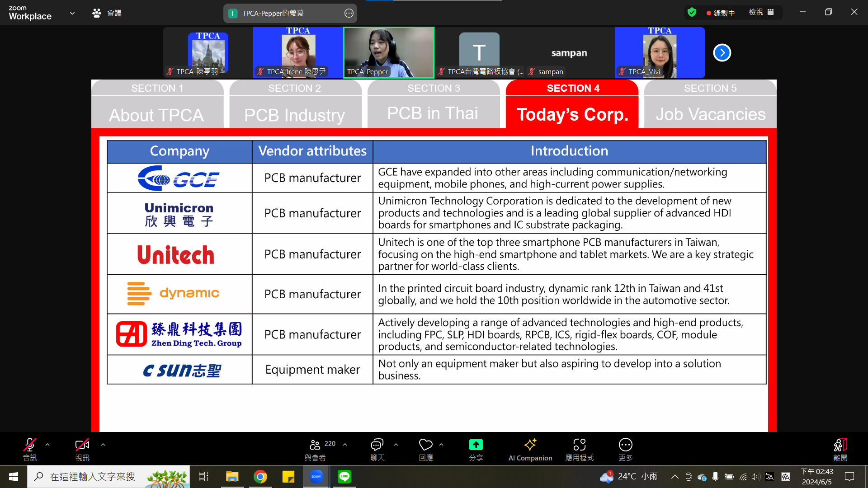
Task: Open the participants panel
Action: (x=315, y=449)
